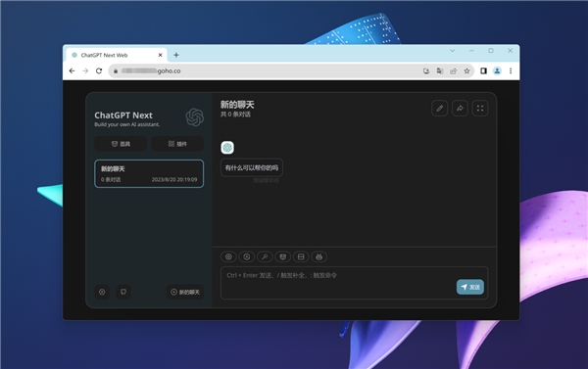
Task: Click the pencil edit icon in chat header
Action: coord(439,109)
